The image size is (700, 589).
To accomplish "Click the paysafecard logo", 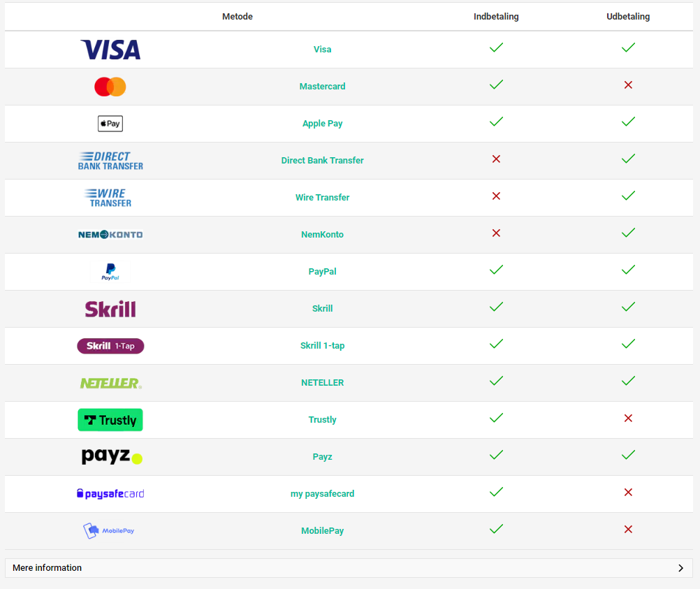I will pos(110,494).
